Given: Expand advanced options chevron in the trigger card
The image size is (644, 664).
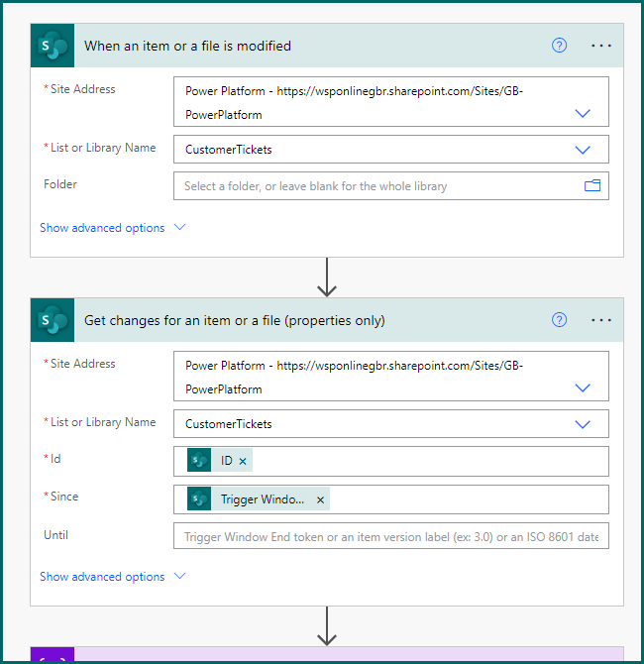Looking at the screenshot, I should pyautogui.click(x=180, y=227).
